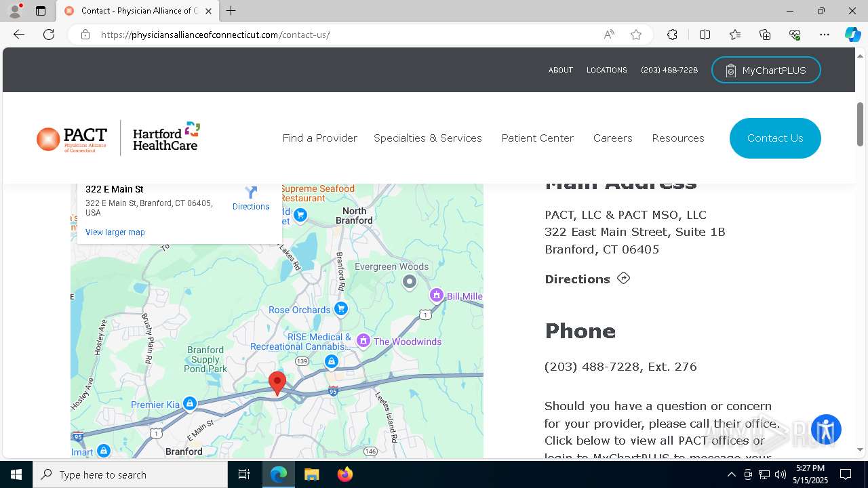The image size is (868, 488).
Task: Click the Read aloud icon
Action: point(609,35)
